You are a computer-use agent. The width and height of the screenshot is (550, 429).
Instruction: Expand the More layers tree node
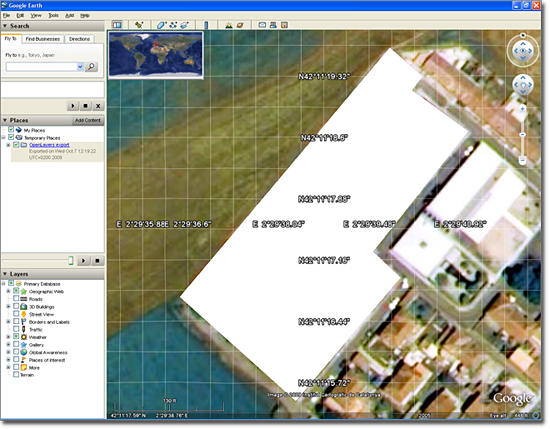coord(8,367)
